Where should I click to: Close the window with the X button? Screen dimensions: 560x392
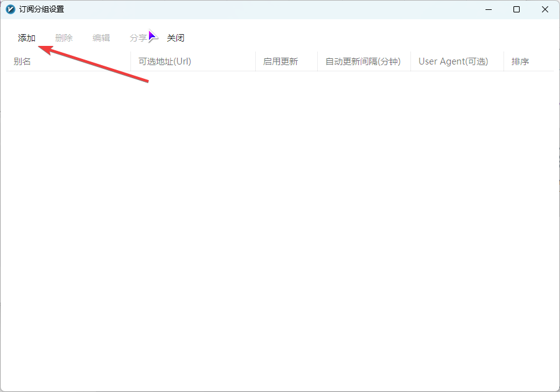544,9
